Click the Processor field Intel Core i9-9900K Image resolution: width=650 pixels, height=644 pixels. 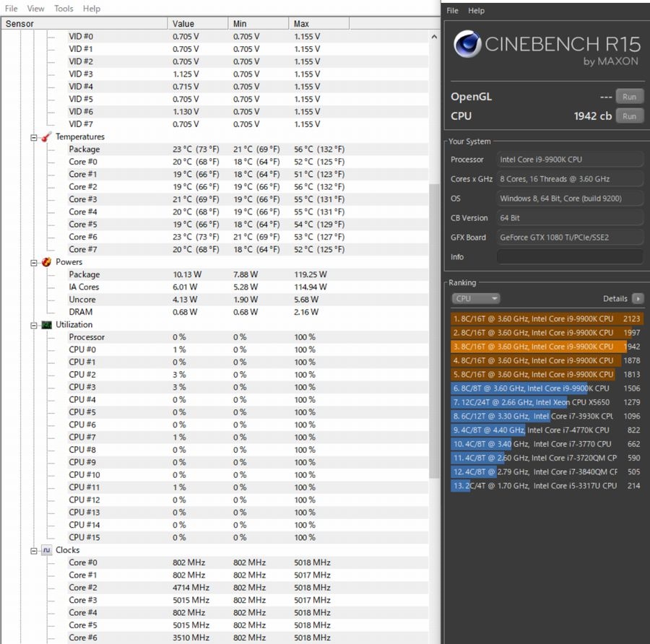[x=570, y=160]
